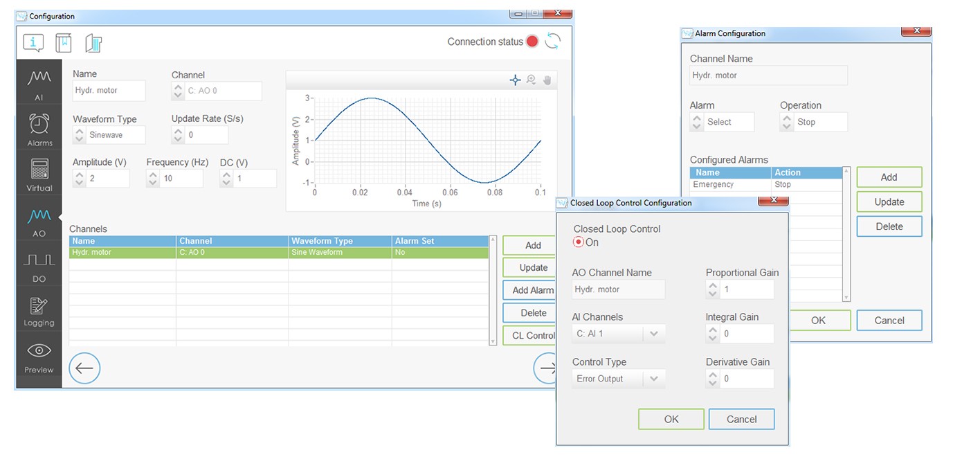980x457 pixels.
Task: Select the graph crosshair cursor tool
Action: pyautogui.click(x=515, y=80)
